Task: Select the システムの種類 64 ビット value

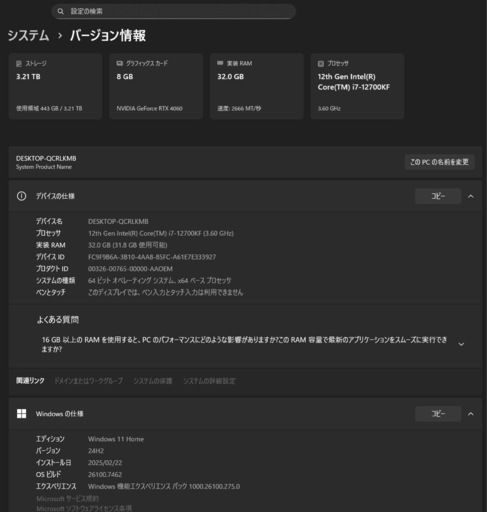Action: tap(160, 281)
